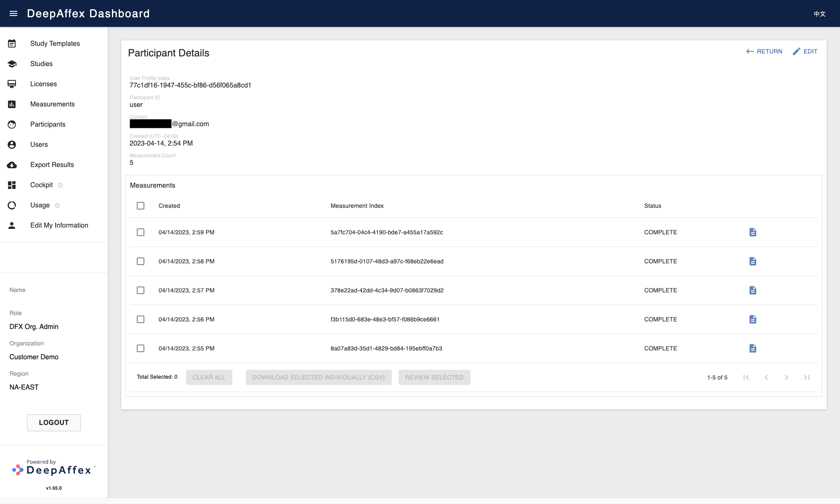The height and width of the screenshot is (504, 840).
Task: Click the Participants face icon
Action: pos(12,124)
